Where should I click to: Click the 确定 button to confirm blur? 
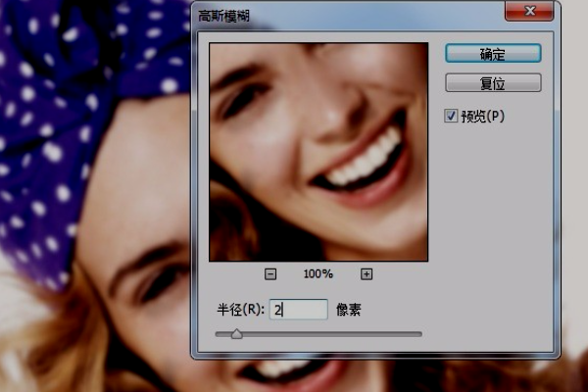pos(493,54)
